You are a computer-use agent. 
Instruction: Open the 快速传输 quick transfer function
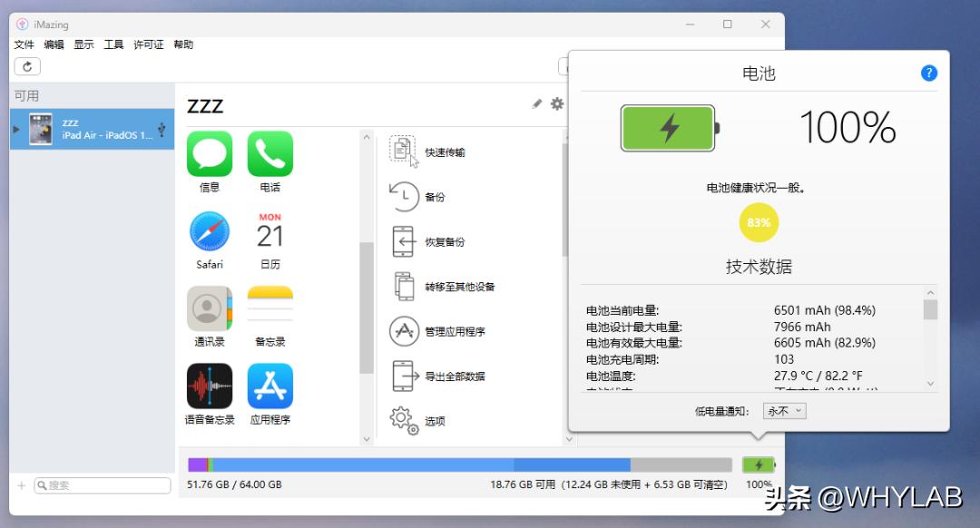(444, 152)
